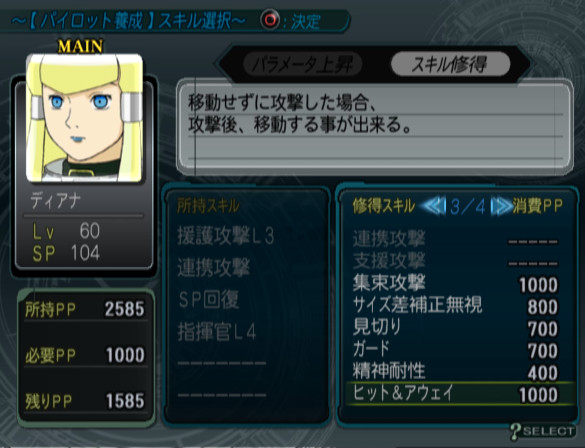The image size is (585, 448).
Task: Select the 集束攻撃 skill entry
Action: pyautogui.click(x=455, y=284)
